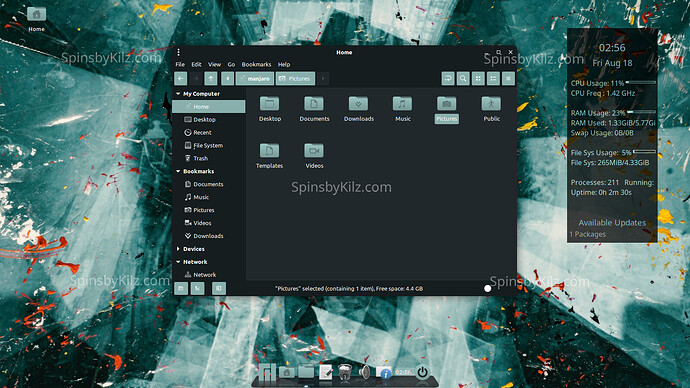The image size is (690, 388).
Task: Select the Music folder icon
Action: coord(402,104)
